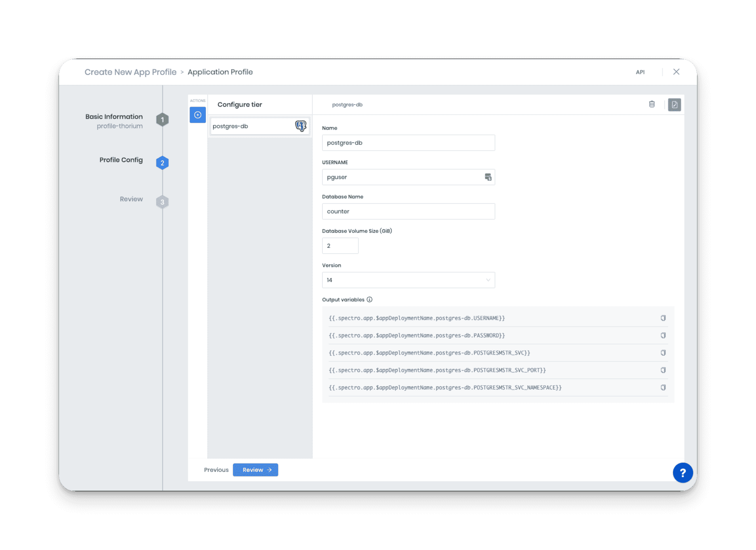This screenshot has height=550, width=756.
Task: Click the Database Name field with counter
Action: click(x=408, y=211)
